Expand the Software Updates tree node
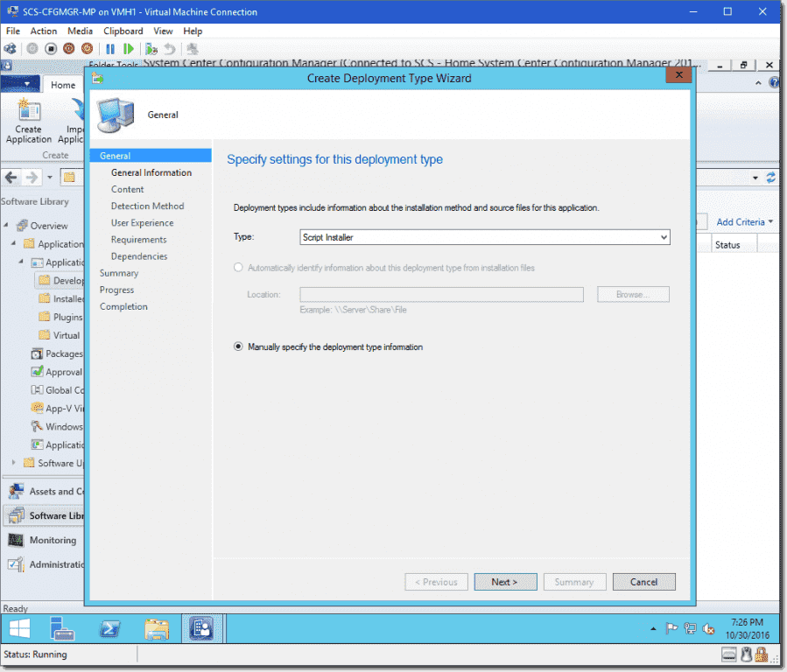Viewport: 787px width, 672px height. coord(13,463)
